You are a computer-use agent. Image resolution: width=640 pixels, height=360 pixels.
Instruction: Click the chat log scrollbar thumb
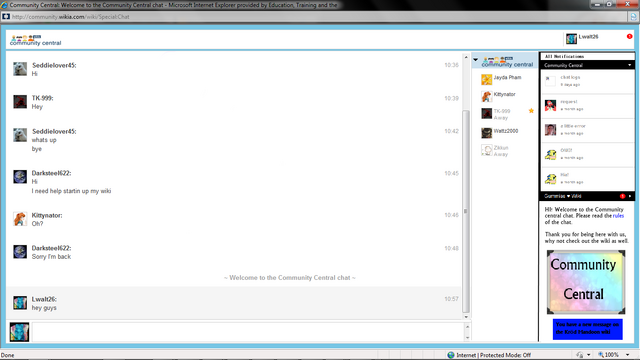point(466,211)
